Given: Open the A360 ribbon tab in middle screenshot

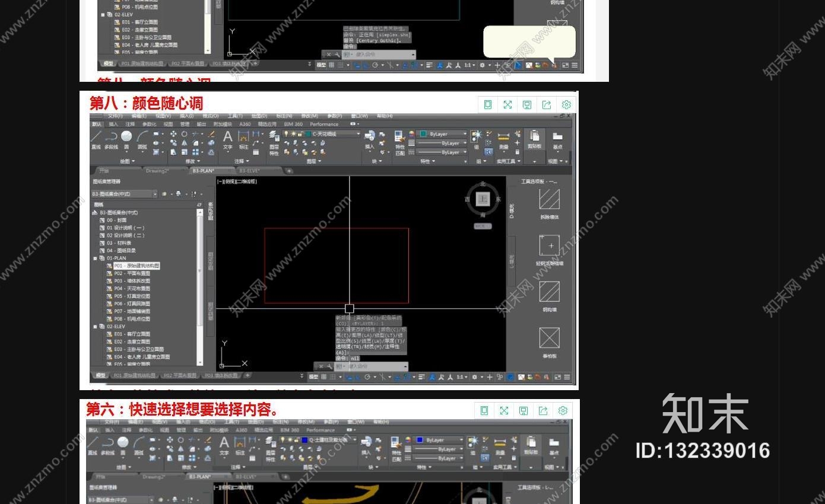Looking at the screenshot, I should click(245, 124).
